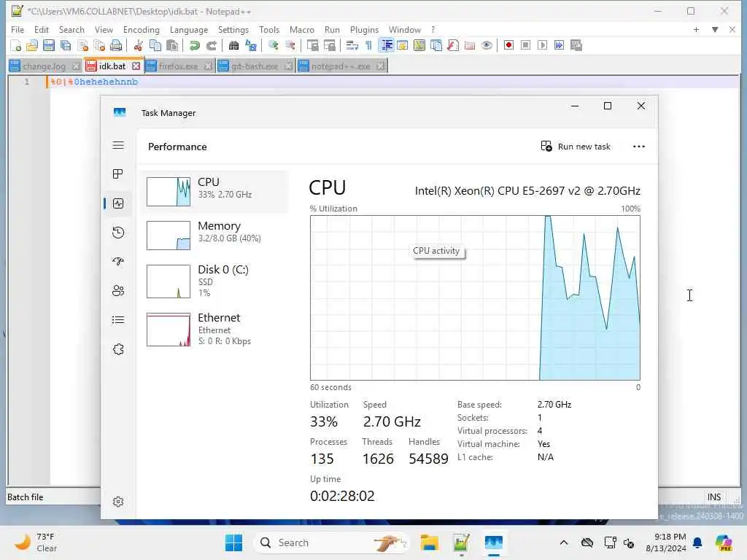
Task: Open the Function List toolbar icon
Action: tap(453, 45)
